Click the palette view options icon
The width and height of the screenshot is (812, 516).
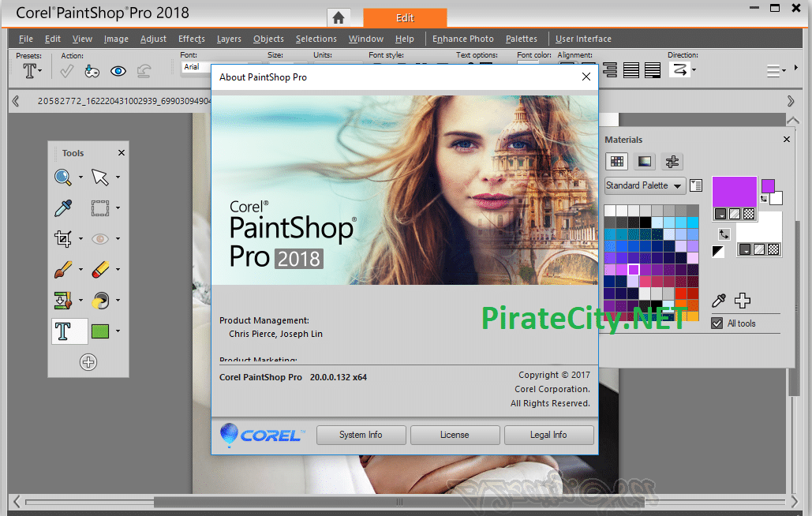point(696,185)
